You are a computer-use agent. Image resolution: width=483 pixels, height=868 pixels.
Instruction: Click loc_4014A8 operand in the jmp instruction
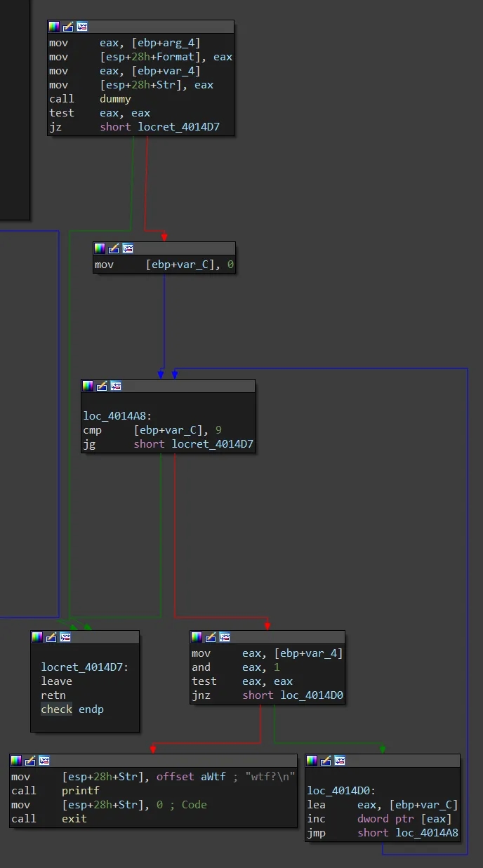427,833
